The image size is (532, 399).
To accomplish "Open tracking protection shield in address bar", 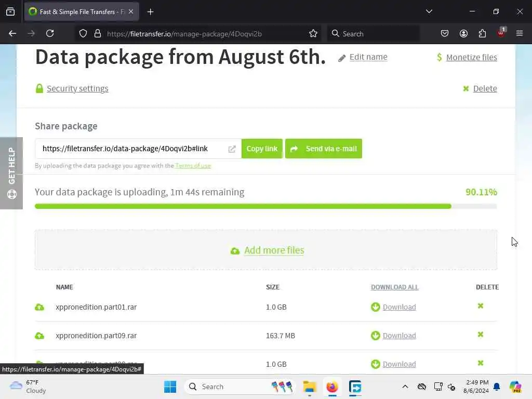I will (83, 34).
